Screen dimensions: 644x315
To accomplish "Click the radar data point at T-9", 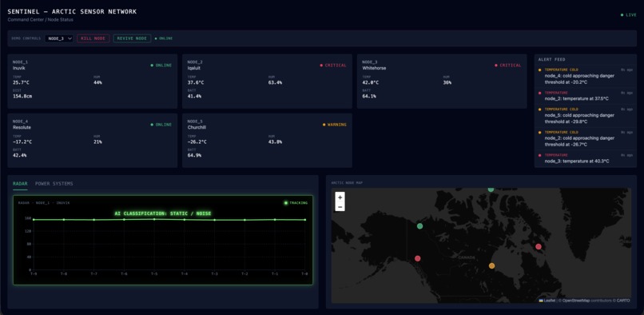I will point(34,220).
